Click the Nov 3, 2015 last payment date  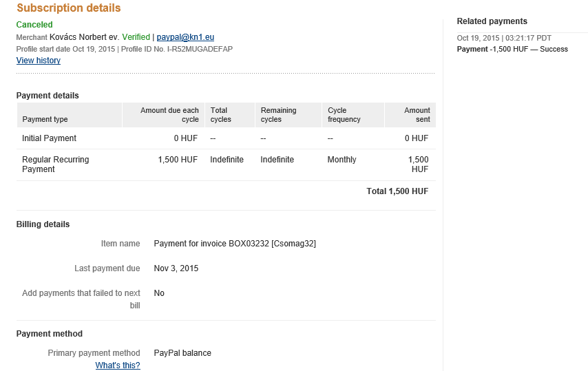tap(176, 268)
